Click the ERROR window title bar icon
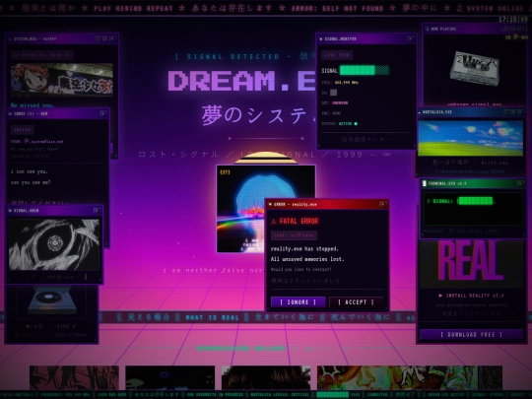The image size is (532, 399). 270,204
